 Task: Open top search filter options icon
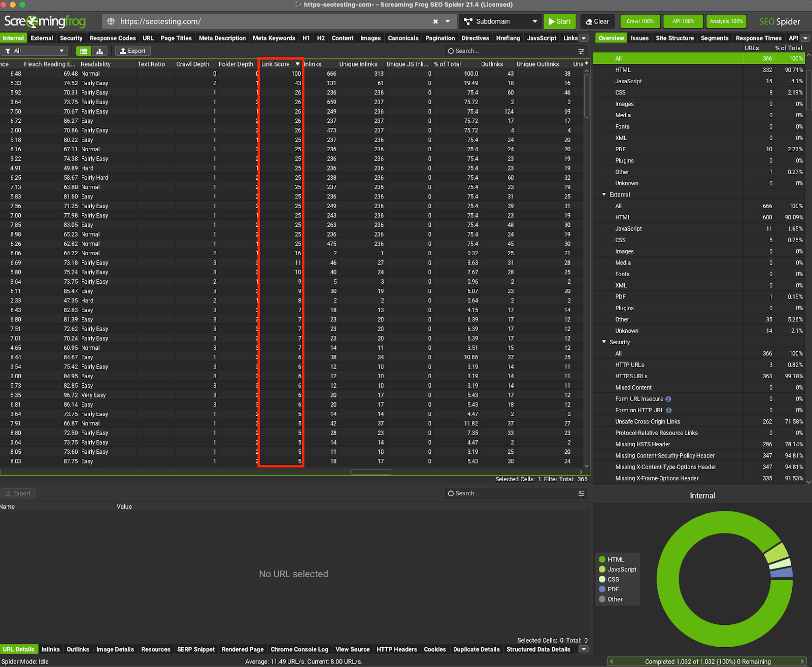[x=581, y=51]
